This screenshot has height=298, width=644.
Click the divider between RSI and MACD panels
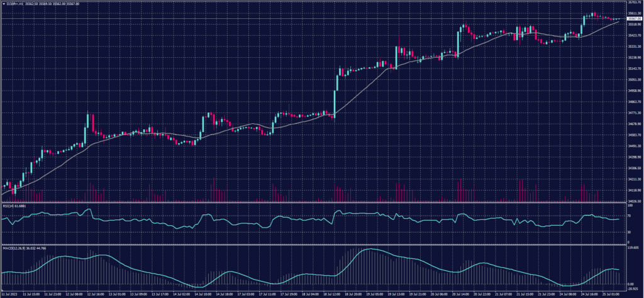click(x=314, y=244)
